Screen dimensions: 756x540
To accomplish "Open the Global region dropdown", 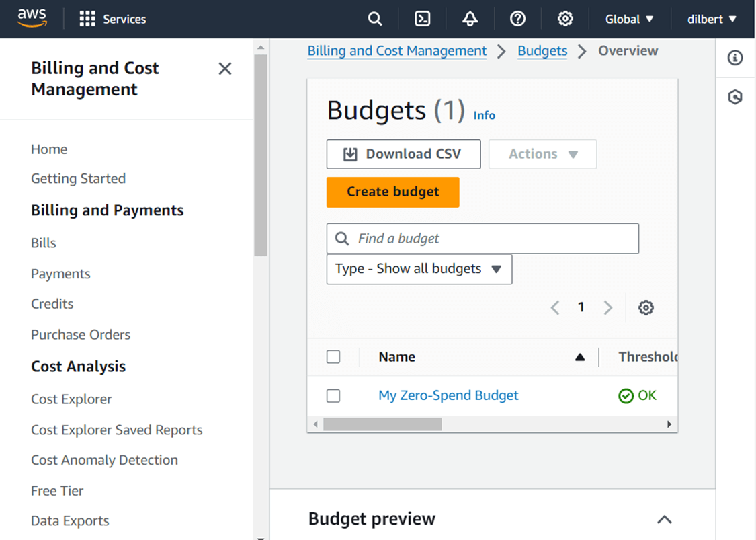I will tap(628, 18).
